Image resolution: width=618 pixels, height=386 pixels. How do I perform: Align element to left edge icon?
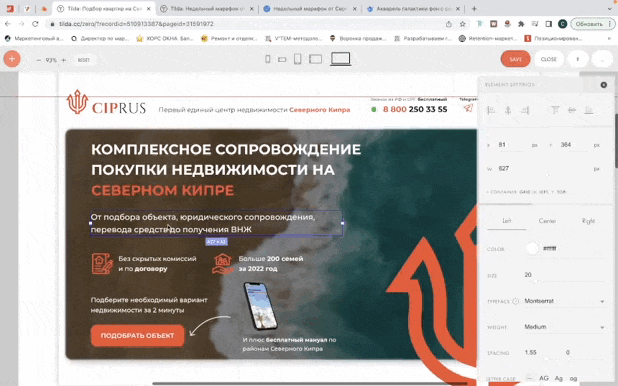491,110
